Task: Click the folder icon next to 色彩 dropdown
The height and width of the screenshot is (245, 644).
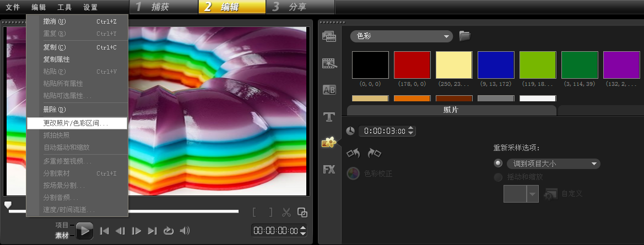Action: (x=464, y=36)
